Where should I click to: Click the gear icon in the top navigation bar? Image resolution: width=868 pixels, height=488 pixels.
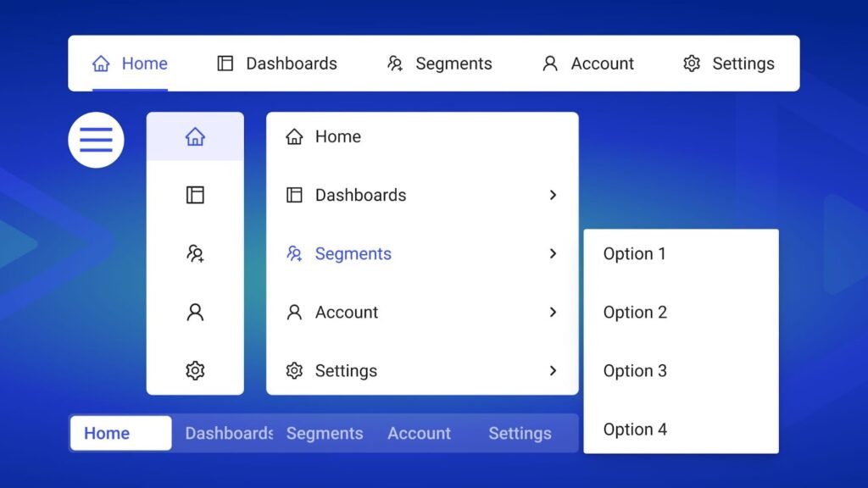(x=692, y=64)
